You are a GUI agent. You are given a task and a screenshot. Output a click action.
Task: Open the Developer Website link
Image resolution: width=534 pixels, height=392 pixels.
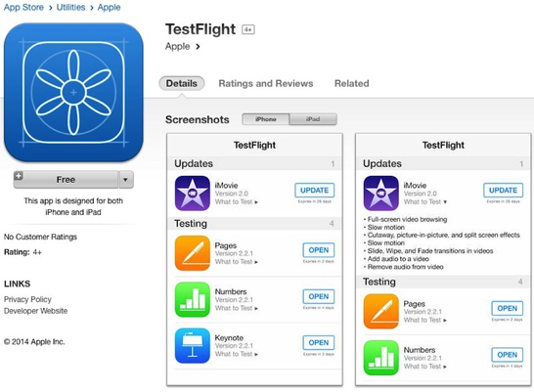click(36, 311)
